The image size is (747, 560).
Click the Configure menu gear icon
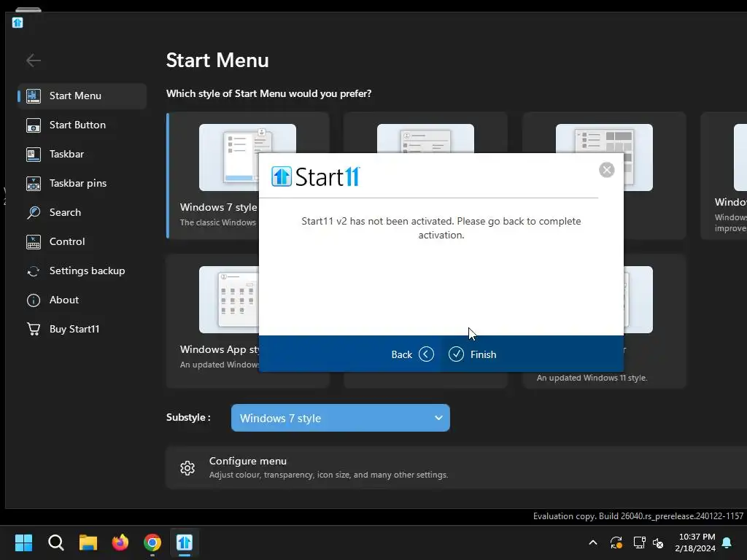(x=187, y=468)
